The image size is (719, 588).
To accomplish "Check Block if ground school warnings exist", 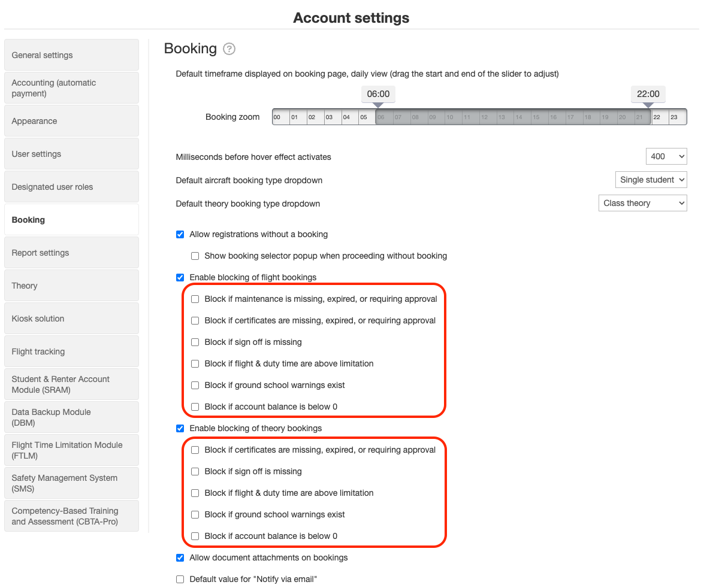I will 195,385.
